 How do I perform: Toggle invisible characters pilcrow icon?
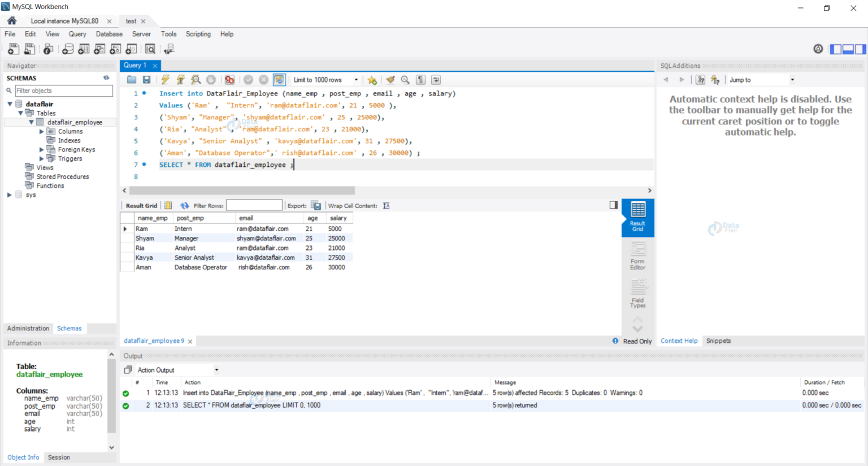(420, 80)
